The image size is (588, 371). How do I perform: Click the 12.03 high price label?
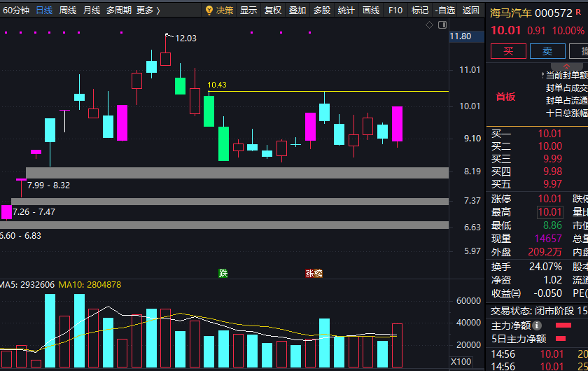tap(185, 38)
